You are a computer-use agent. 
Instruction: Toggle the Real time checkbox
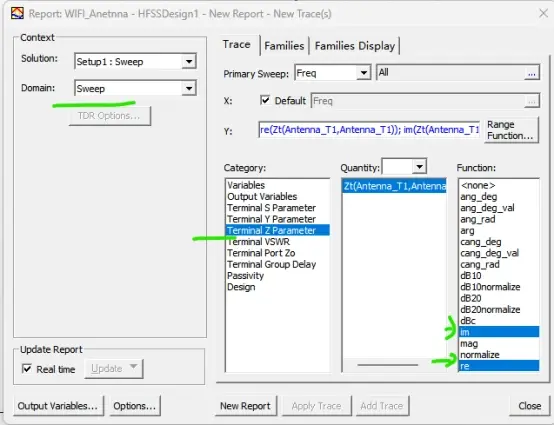click(x=27, y=369)
